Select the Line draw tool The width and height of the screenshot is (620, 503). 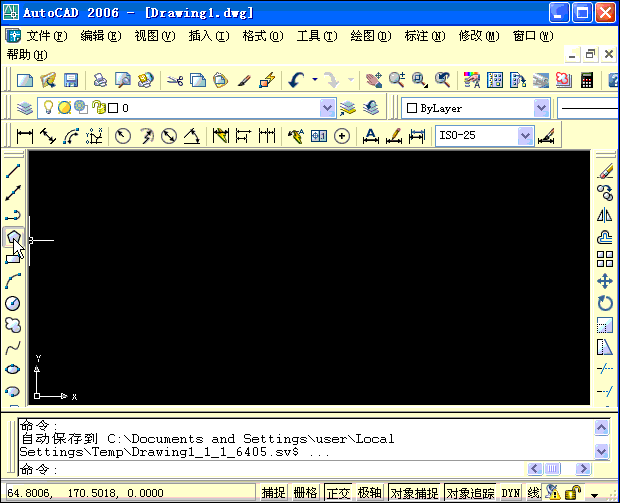(13, 171)
